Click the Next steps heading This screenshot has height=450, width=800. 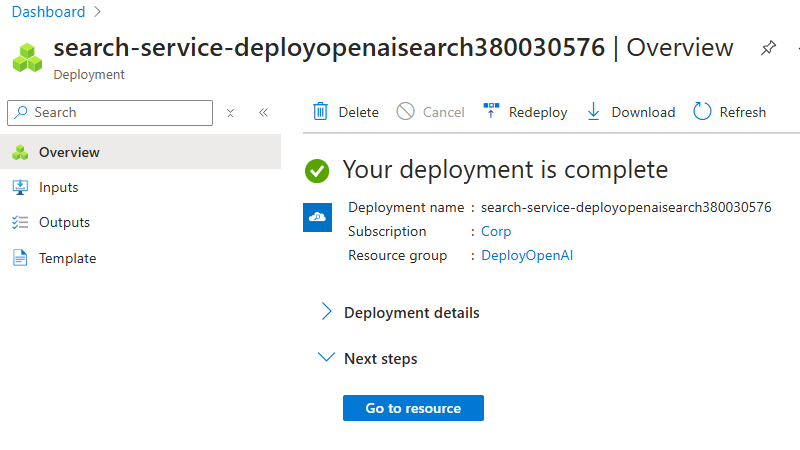tap(381, 359)
